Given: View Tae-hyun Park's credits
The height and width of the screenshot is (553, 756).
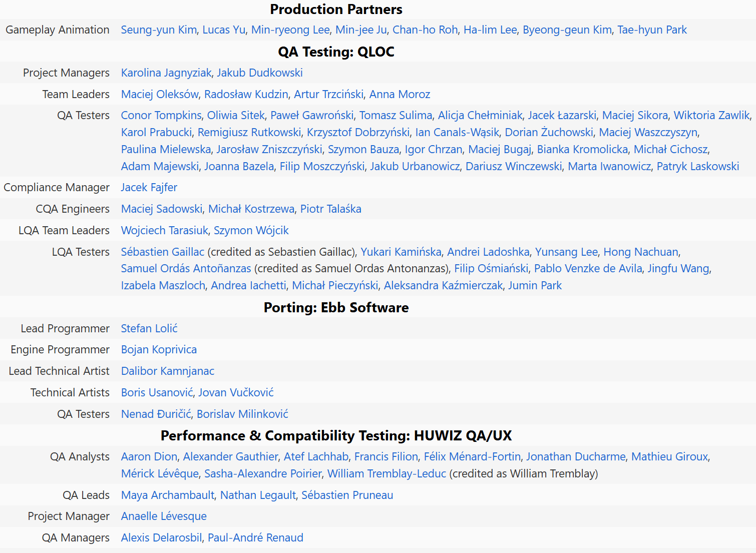Looking at the screenshot, I should 652,30.
